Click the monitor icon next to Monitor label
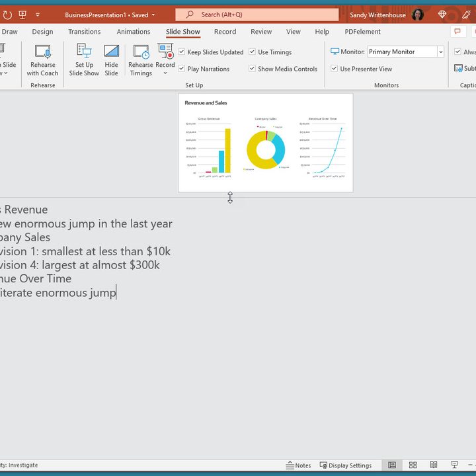The image size is (476, 476). coord(335,52)
